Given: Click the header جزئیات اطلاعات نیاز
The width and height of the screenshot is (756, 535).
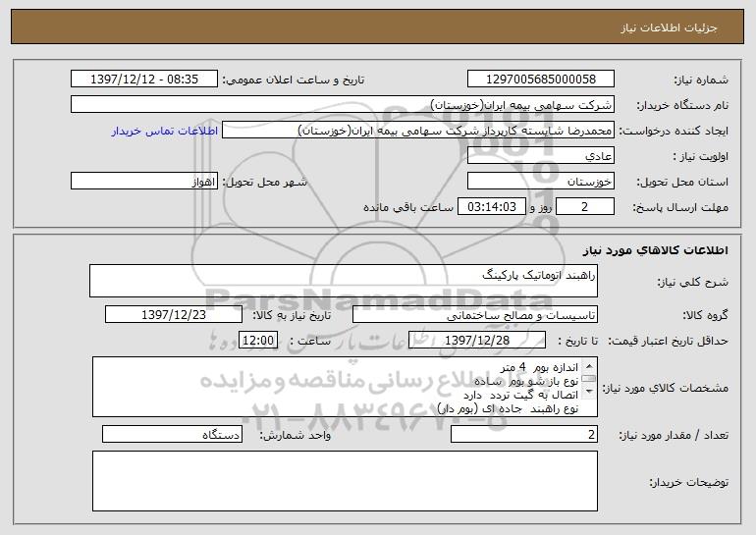Looking at the screenshot, I should click(669, 27).
